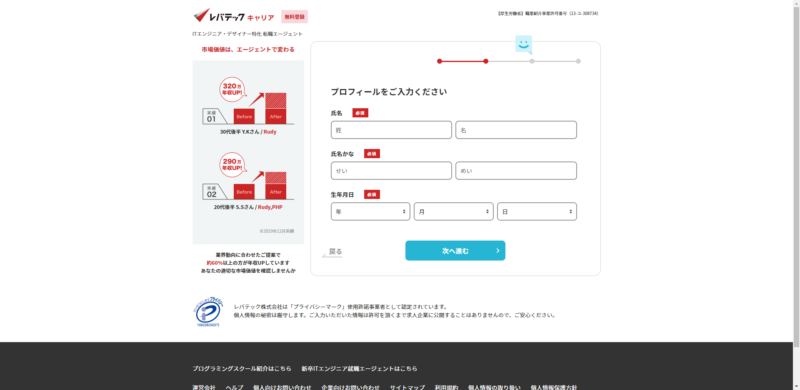Open the 日 birth day dropdown

click(x=537, y=211)
